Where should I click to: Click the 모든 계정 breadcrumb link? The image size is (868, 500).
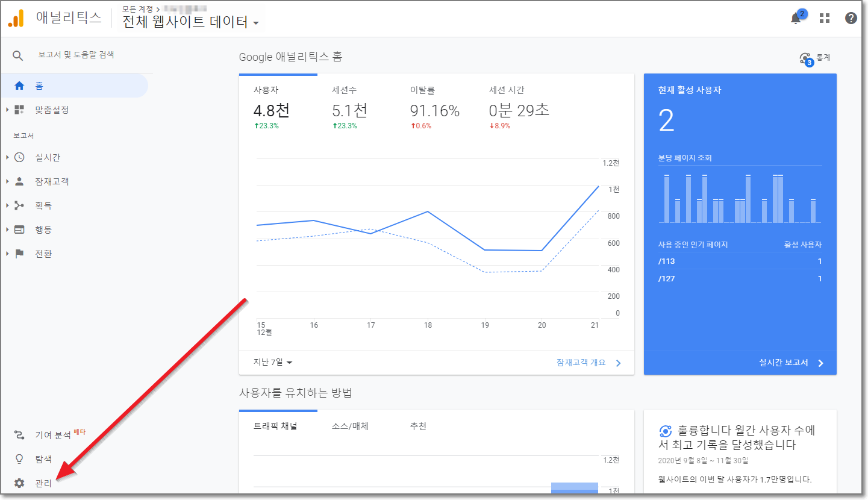tap(138, 8)
